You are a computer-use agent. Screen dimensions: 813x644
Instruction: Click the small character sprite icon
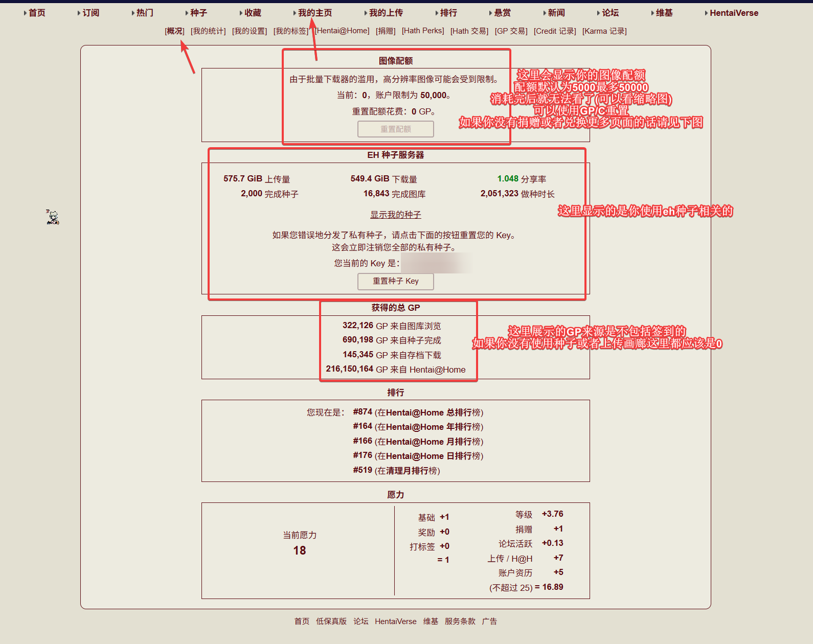click(x=53, y=217)
